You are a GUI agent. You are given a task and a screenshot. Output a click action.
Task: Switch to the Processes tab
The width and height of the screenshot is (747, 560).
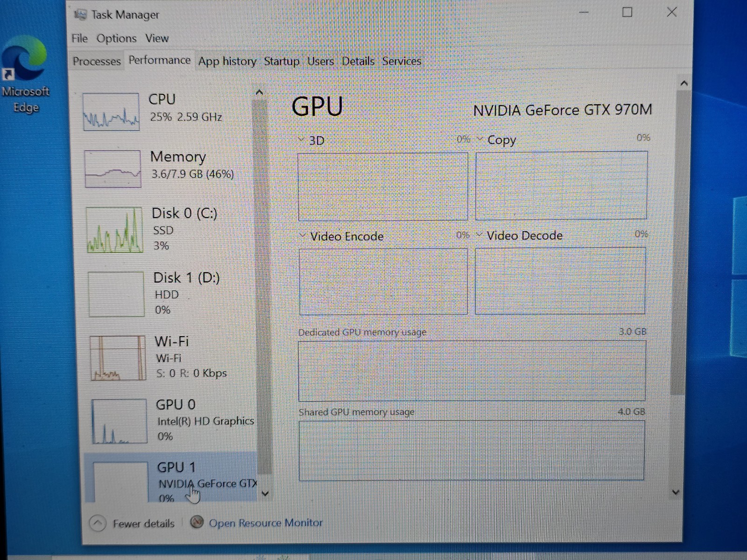(97, 61)
